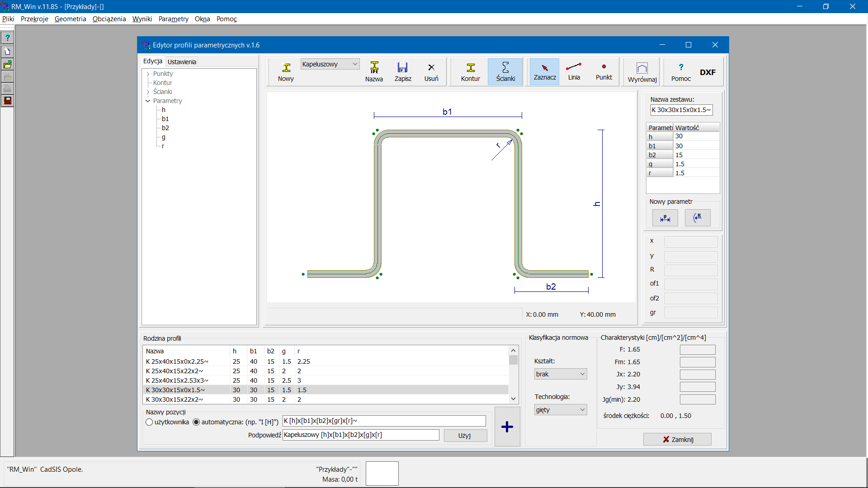Open the Okna menu
Screen dimensions: 868x488
pos(202,19)
